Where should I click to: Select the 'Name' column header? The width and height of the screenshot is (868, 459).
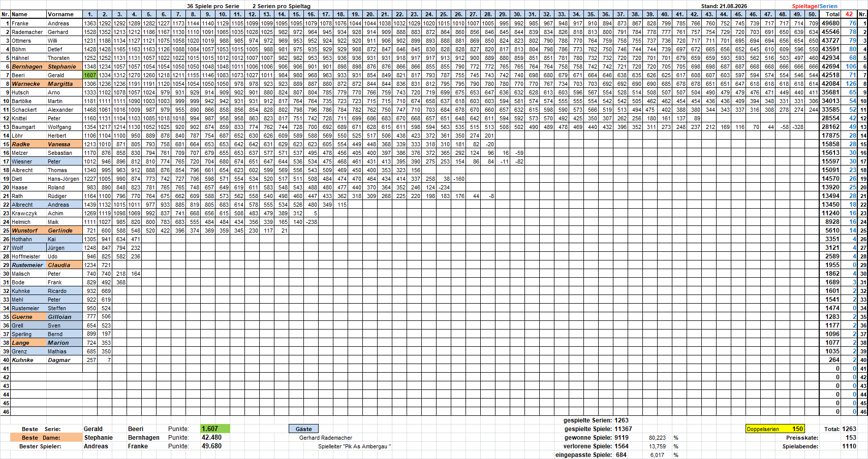click(x=28, y=14)
